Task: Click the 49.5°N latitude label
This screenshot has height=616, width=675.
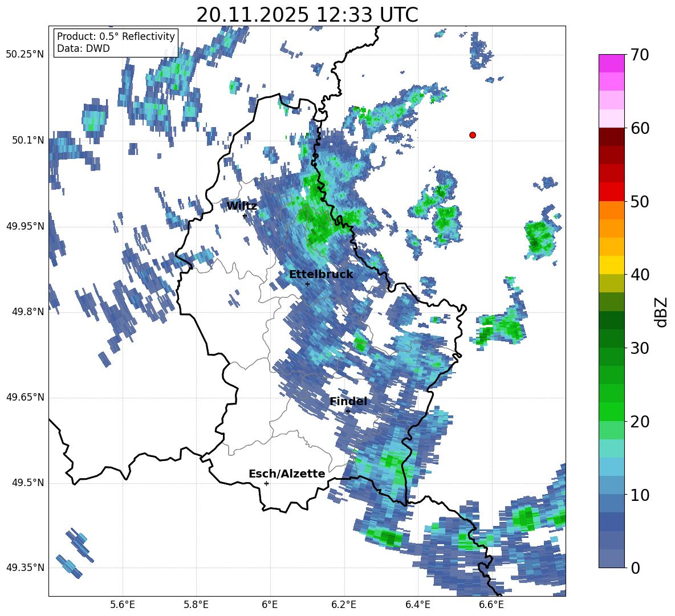Action: click(x=28, y=483)
